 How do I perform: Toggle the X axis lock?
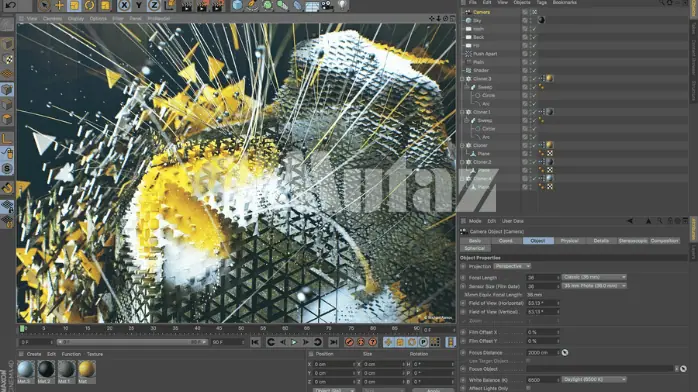[x=124, y=5]
